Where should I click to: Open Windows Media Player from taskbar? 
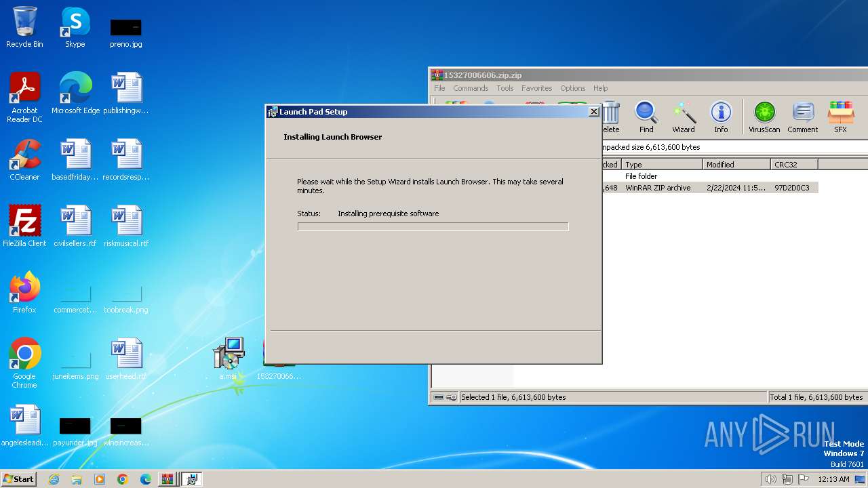pyautogui.click(x=100, y=479)
